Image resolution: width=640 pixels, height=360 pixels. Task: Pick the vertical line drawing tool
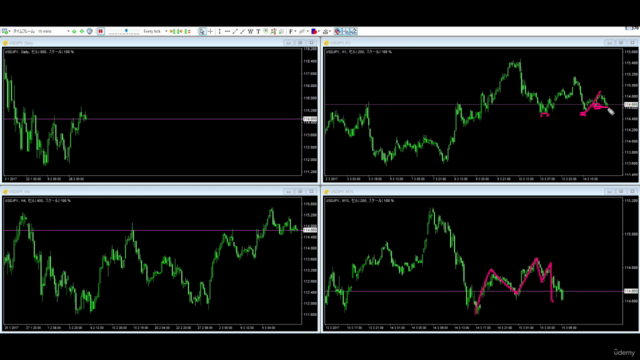[220, 31]
